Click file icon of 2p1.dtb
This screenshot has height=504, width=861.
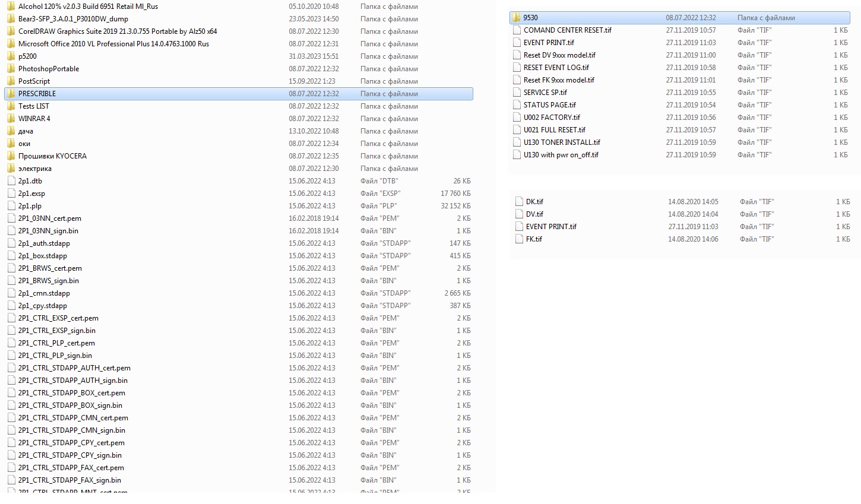click(11, 181)
